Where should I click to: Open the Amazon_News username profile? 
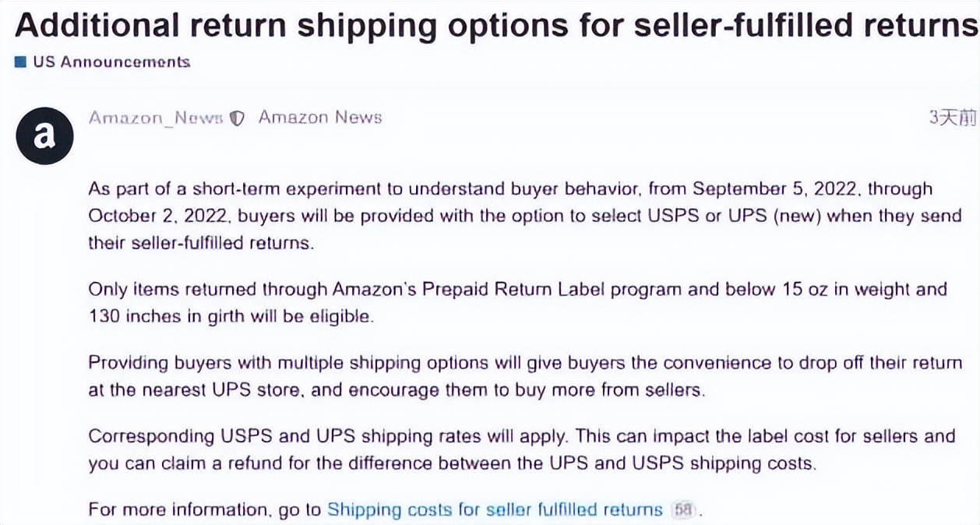tap(156, 118)
